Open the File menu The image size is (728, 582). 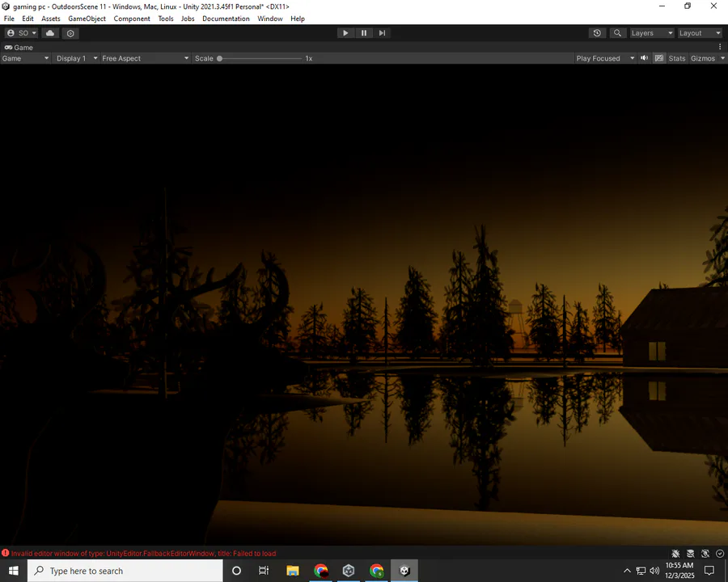pos(9,19)
